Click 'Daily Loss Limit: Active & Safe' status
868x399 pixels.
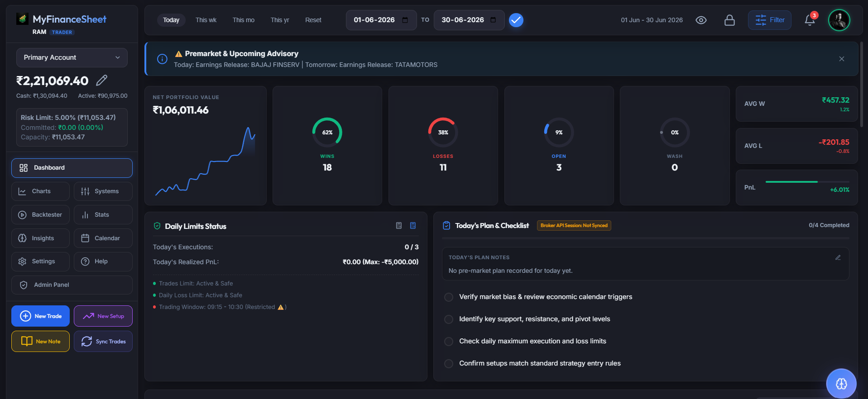click(x=201, y=295)
